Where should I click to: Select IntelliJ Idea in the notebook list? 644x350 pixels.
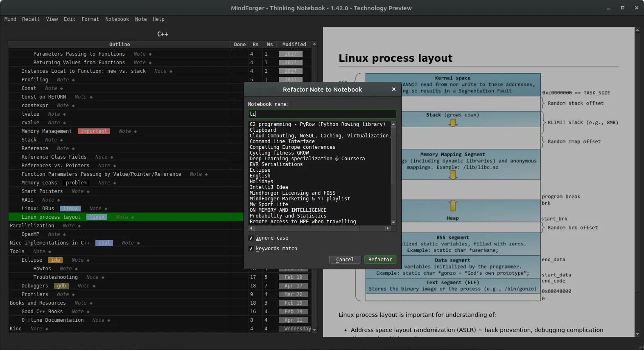tap(269, 187)
